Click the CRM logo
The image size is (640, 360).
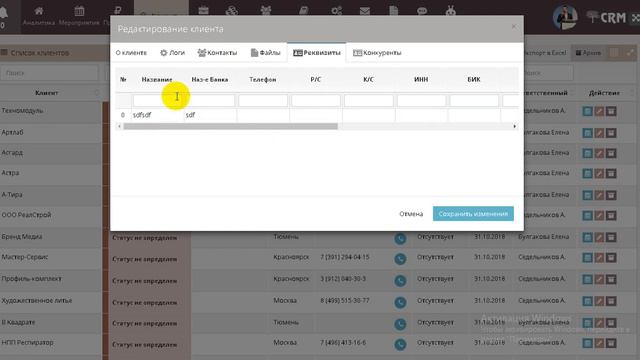[x=607, y=17]
